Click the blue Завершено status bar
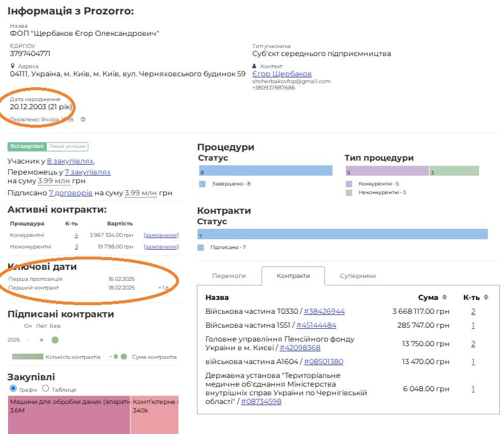504x434 pixels. click(x=266, y=171)
